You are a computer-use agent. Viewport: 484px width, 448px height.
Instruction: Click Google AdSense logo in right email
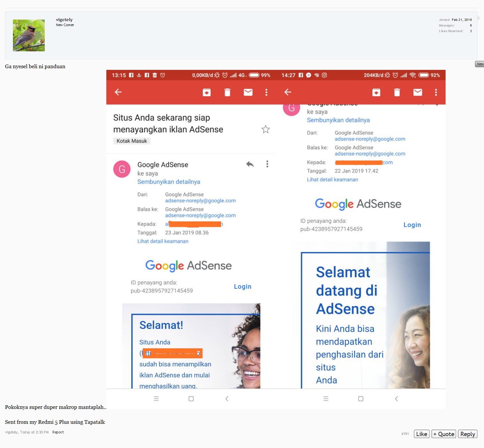point(358,204)
